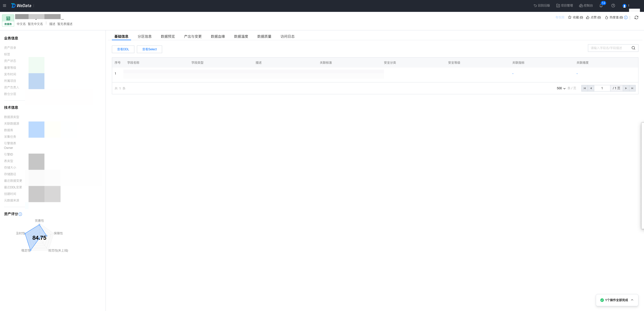The width and height of the screenshot is (644, 311).
Task: Click info icon next to 资产评分
Action: pos(20,214)
